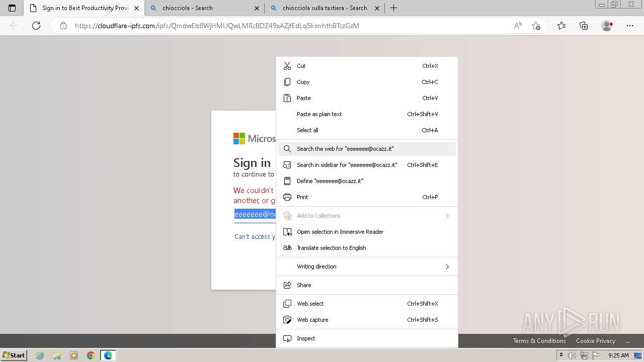Click the volume icon in system tray
The image size is (644, 362).
tap(572, 355)
